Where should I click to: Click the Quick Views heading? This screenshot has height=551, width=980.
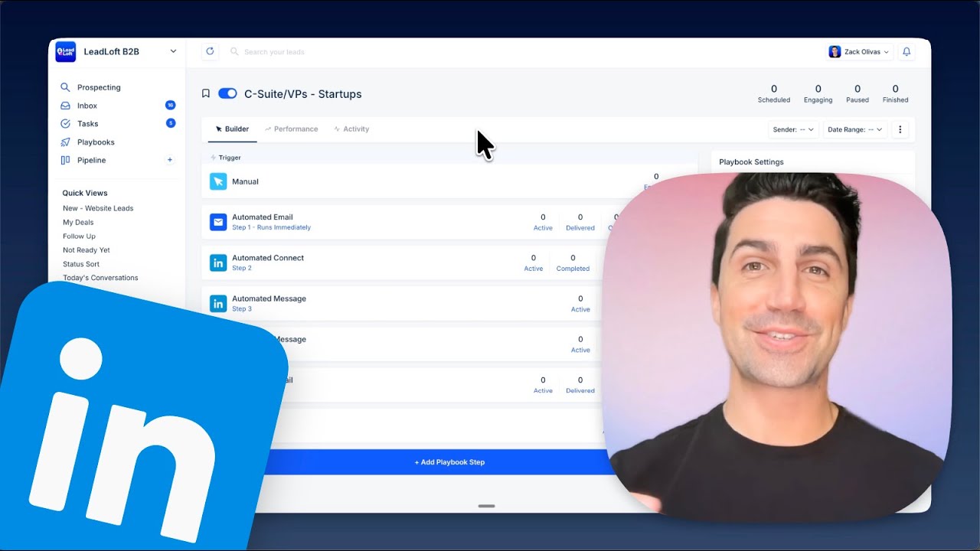[85, 193]
